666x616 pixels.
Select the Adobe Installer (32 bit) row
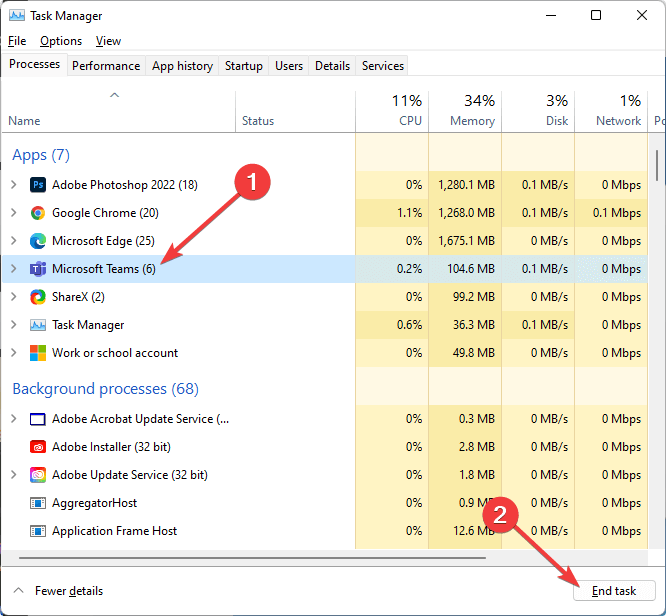coord(325,447)
